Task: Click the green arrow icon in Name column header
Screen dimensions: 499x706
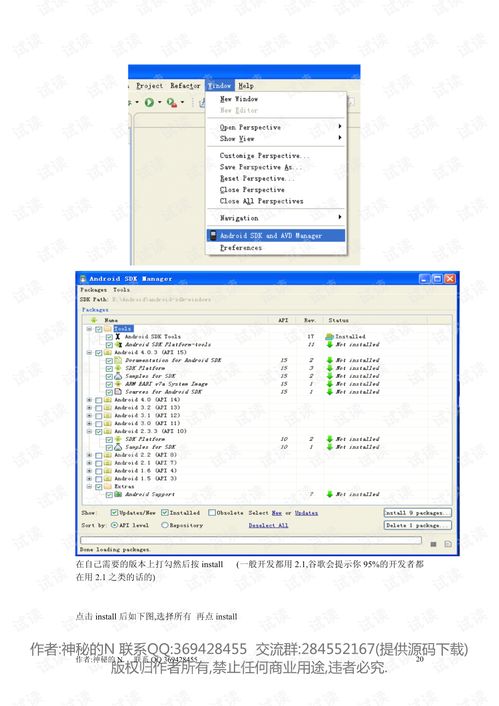Action: point(94,320)
